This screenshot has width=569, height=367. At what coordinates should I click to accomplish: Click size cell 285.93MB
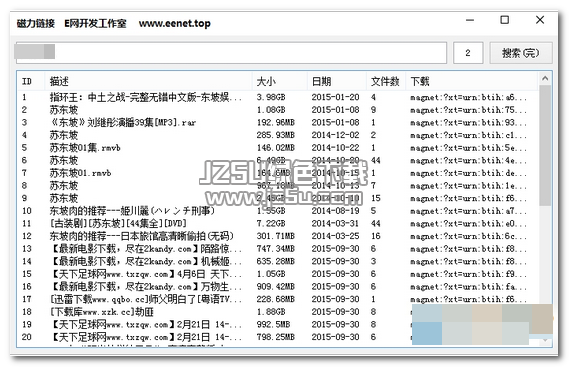276,135
